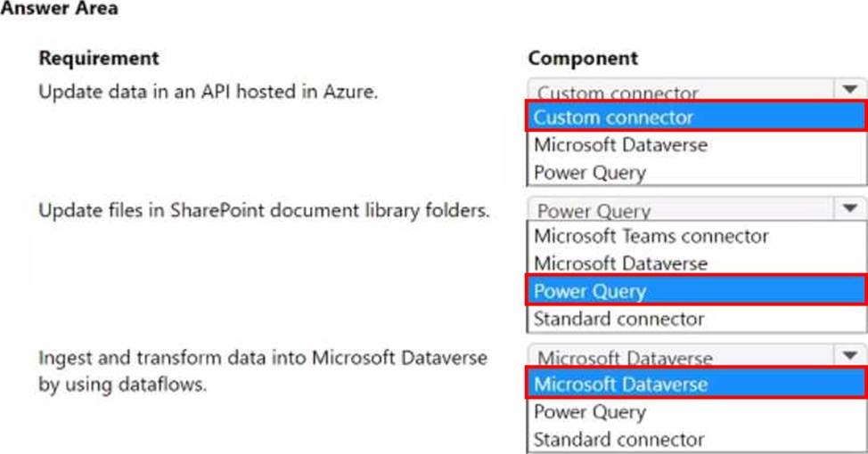Choose Power Query in the third list
The width and height of the screenshot is (868, 454).
click(x=696, y=411)
